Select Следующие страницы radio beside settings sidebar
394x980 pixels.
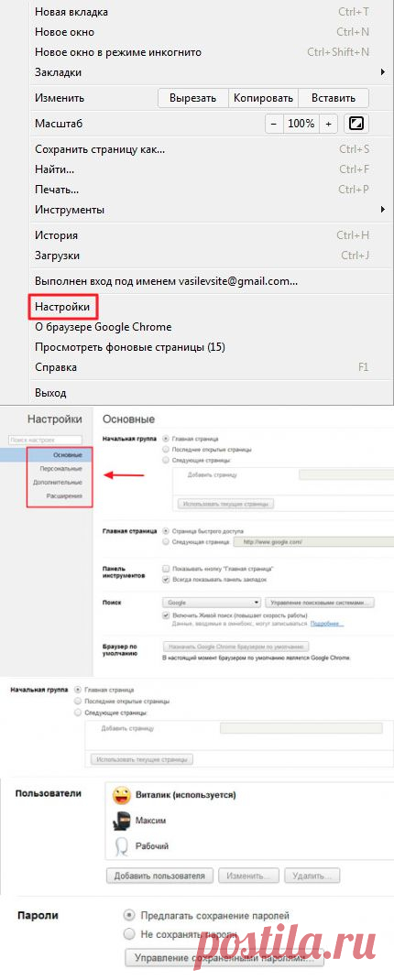166,460
